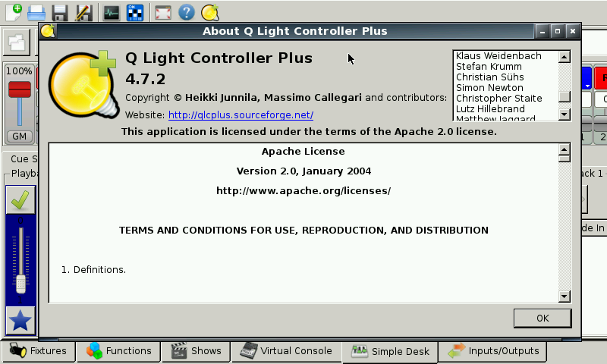Click the GM grand master button
The width and height of the screenshot is (607, 364).
(x=20, y=136)
